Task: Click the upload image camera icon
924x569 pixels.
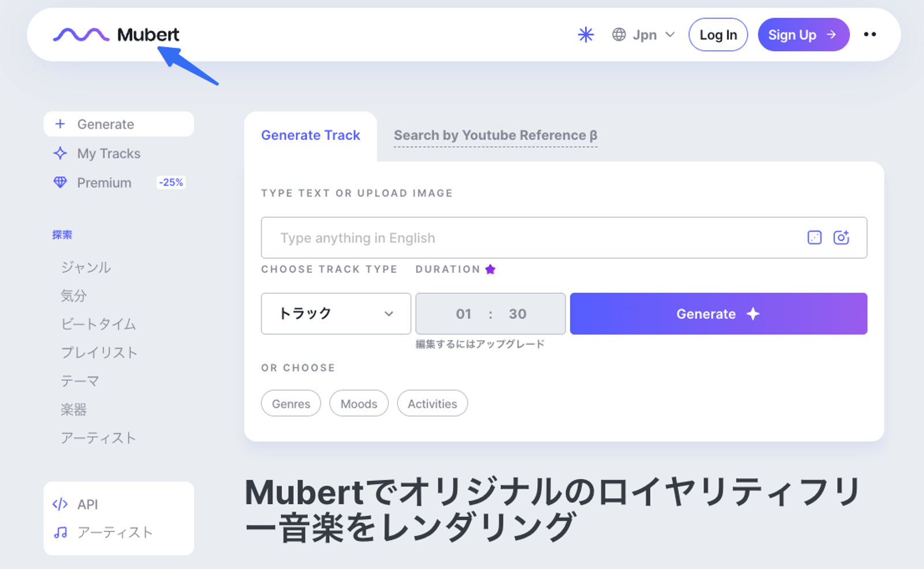Action: [x=841, y=237]
